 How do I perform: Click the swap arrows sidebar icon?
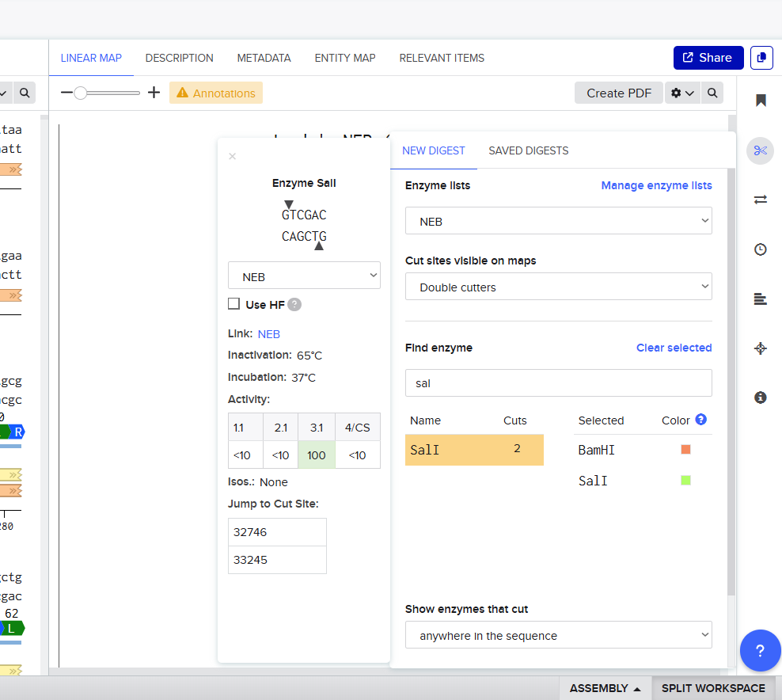pyautogui.click(x=761, y=200)
